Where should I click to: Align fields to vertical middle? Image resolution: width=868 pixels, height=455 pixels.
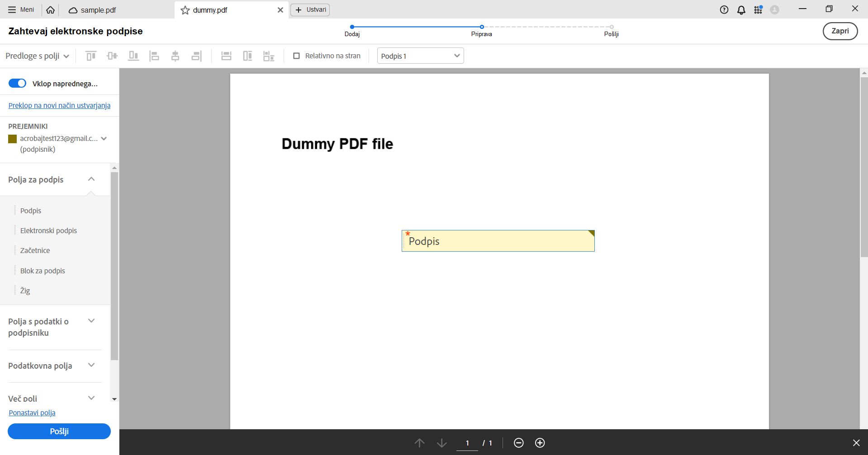112,56
